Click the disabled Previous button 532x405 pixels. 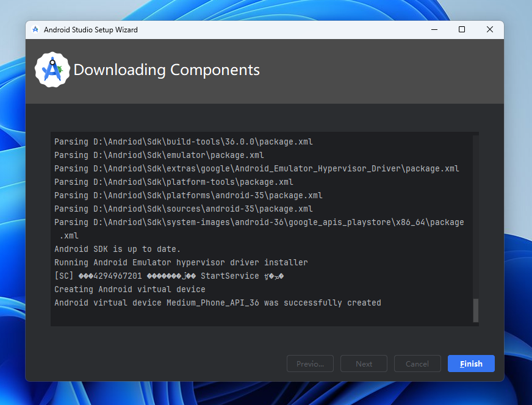310,364
